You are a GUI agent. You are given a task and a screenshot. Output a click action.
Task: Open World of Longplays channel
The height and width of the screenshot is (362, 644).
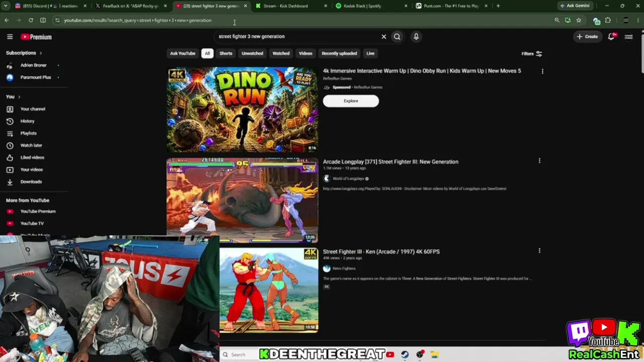tap(348, 178)
